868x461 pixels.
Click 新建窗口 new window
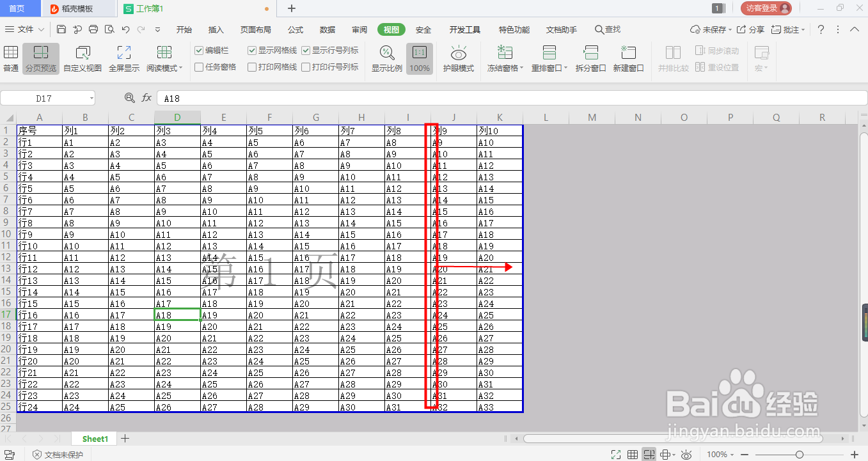click(629, 59)
